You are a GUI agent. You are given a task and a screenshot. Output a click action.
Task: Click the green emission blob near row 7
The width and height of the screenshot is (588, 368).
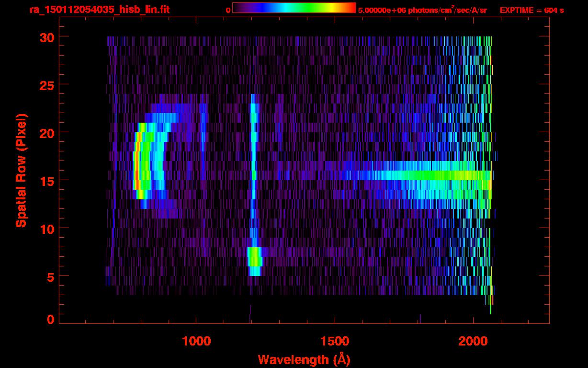[x=255, y=257]
